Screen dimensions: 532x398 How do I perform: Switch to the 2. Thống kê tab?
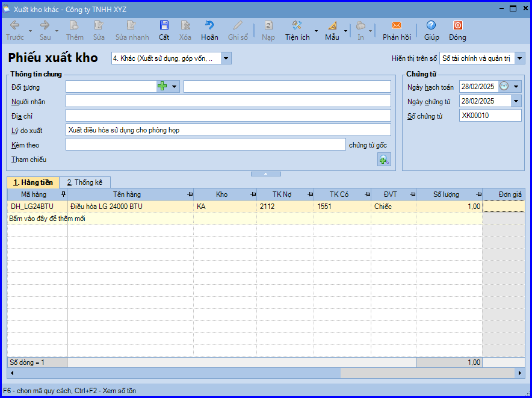(85, 182)
